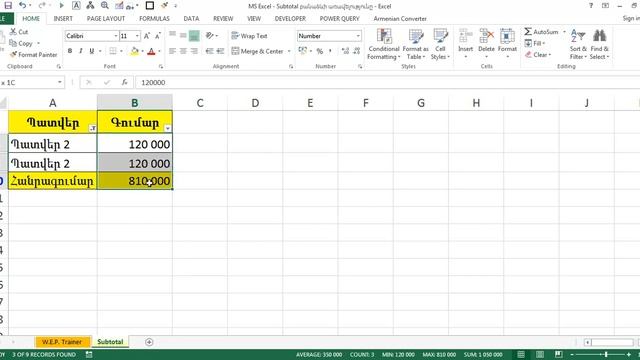The image size is (640, 360).
Task: Click the Insert cells icon
Action: point(465,37)
